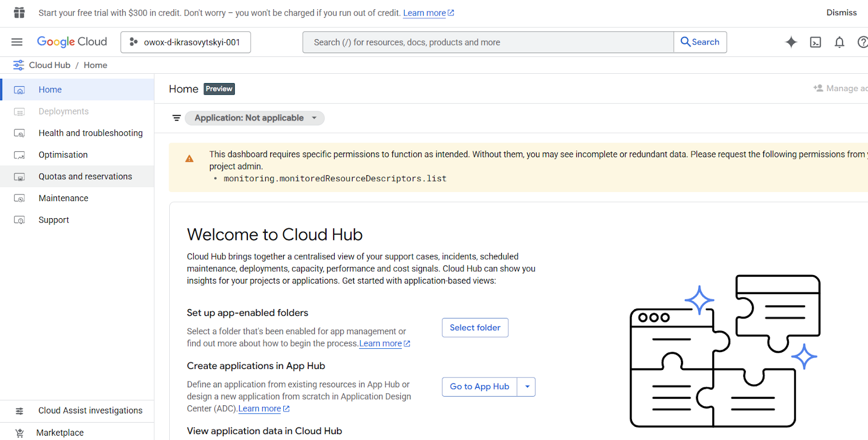
Task: Click the blue Search button
Action: pyautogui.click(x=700, y=42)
